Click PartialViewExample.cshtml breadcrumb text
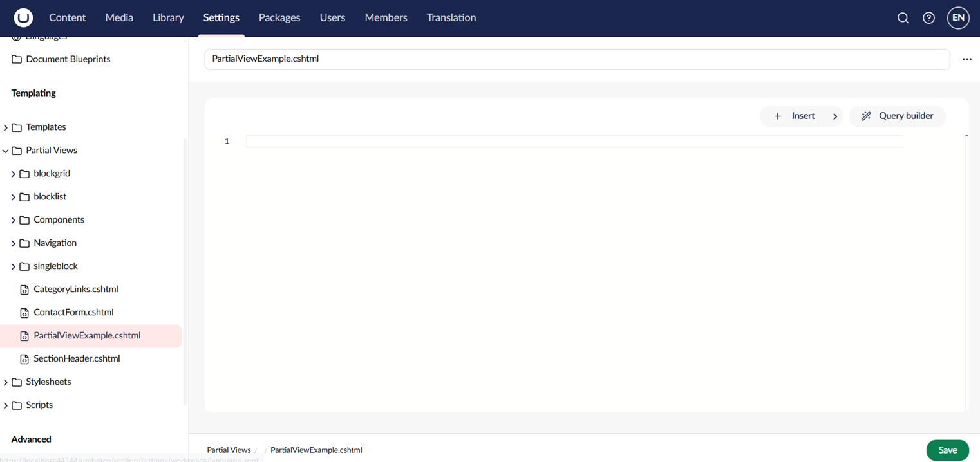 [x=316, y=450]
